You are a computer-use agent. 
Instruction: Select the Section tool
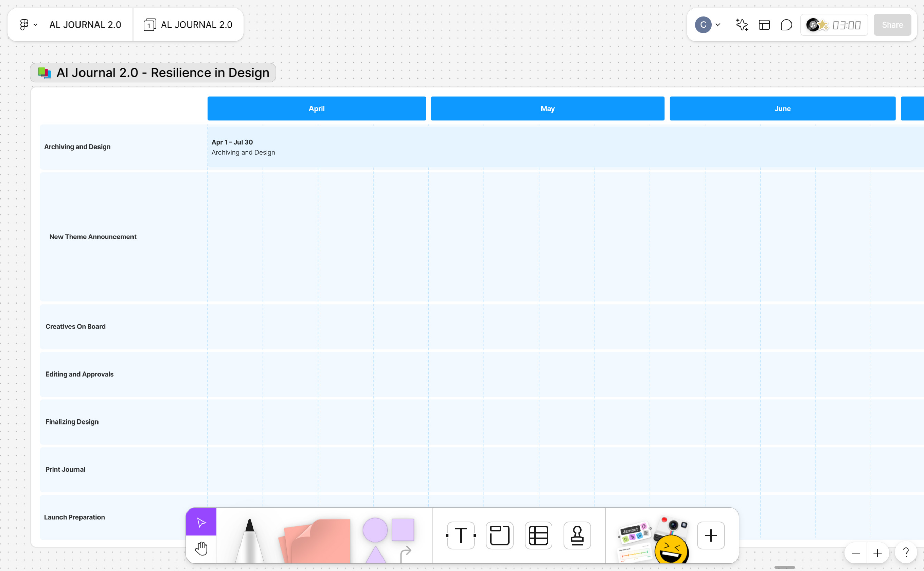[x=499, y=535]
